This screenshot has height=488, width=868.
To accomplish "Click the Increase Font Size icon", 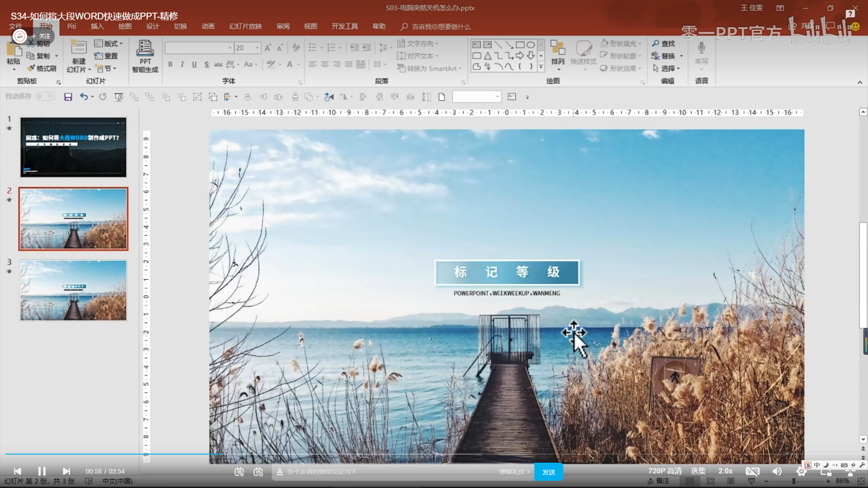I will [268, 48].
